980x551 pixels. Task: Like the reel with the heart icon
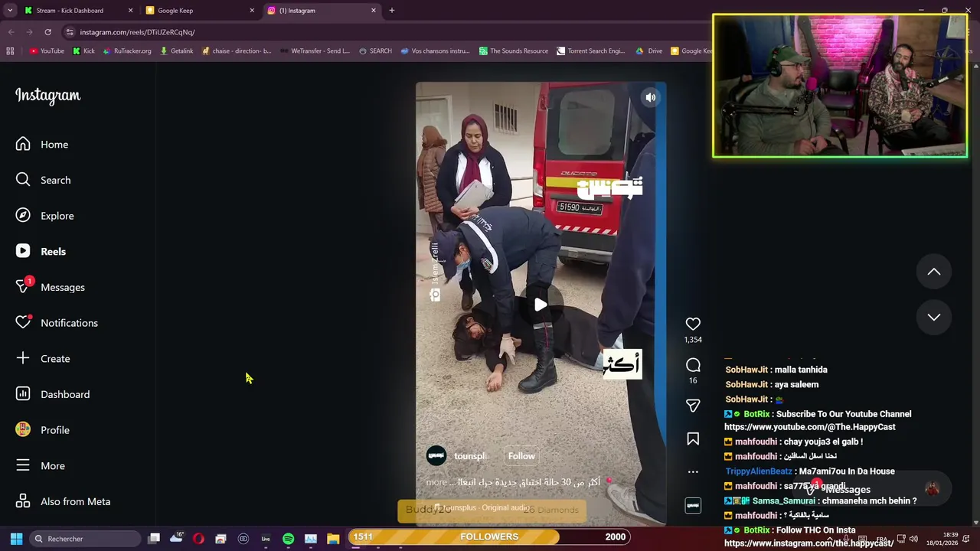click(693, 324)
